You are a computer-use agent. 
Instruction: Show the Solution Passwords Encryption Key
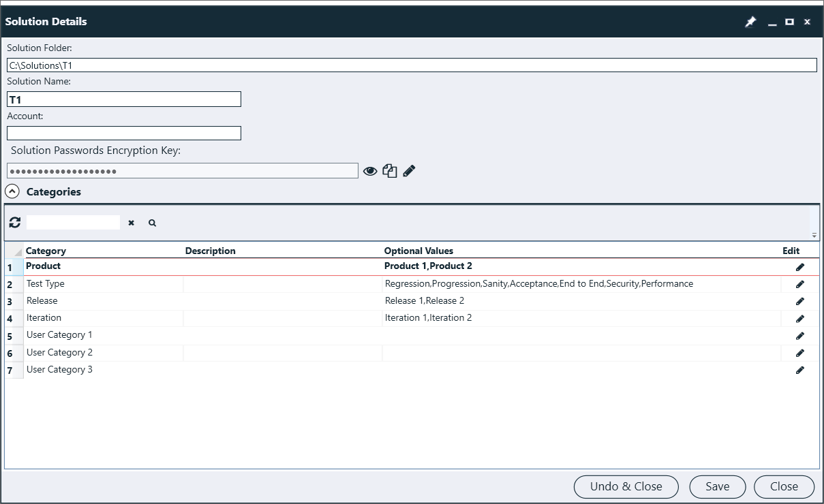click(x=370, y=170)
